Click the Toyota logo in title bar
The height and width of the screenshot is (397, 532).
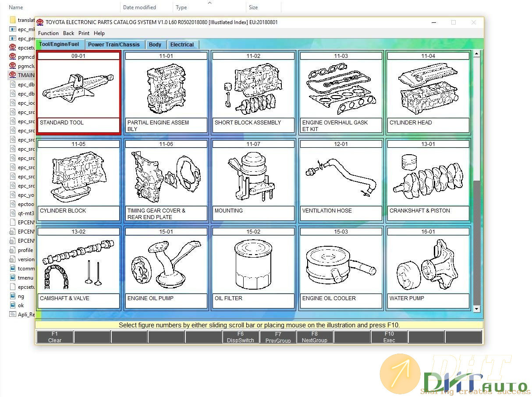[x=40, y=22]
